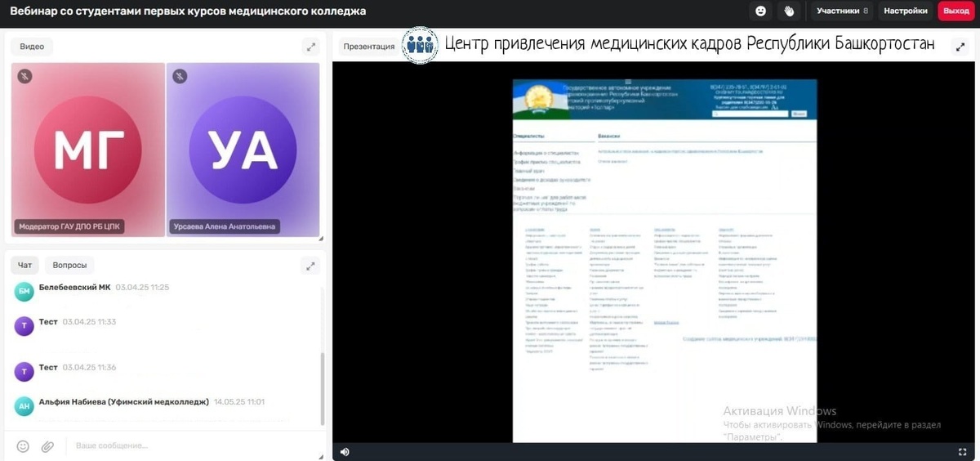Click the Специалисты heading in shared page
The height and width of the screenshot is (461, 980).
[529, 137]
